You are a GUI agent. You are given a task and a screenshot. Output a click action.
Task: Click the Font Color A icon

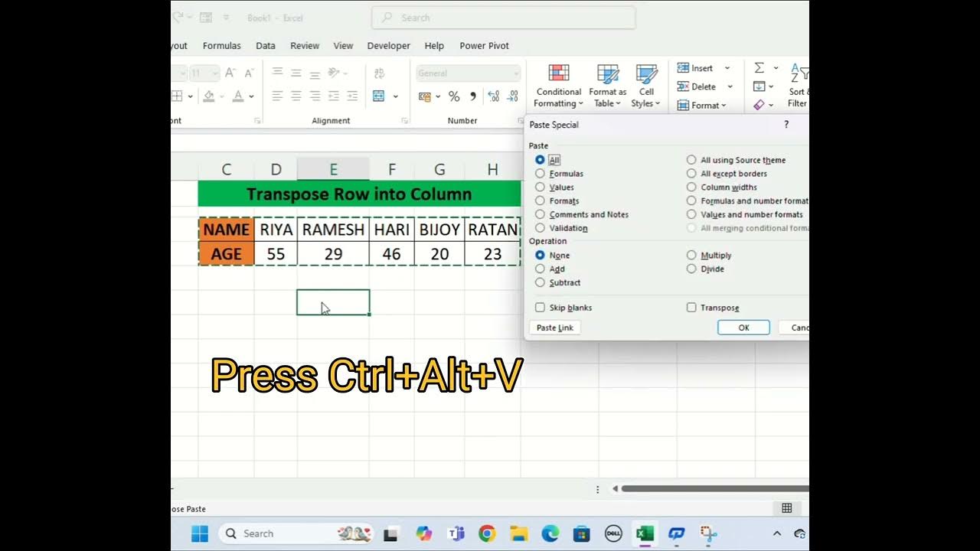pos(238,96)
